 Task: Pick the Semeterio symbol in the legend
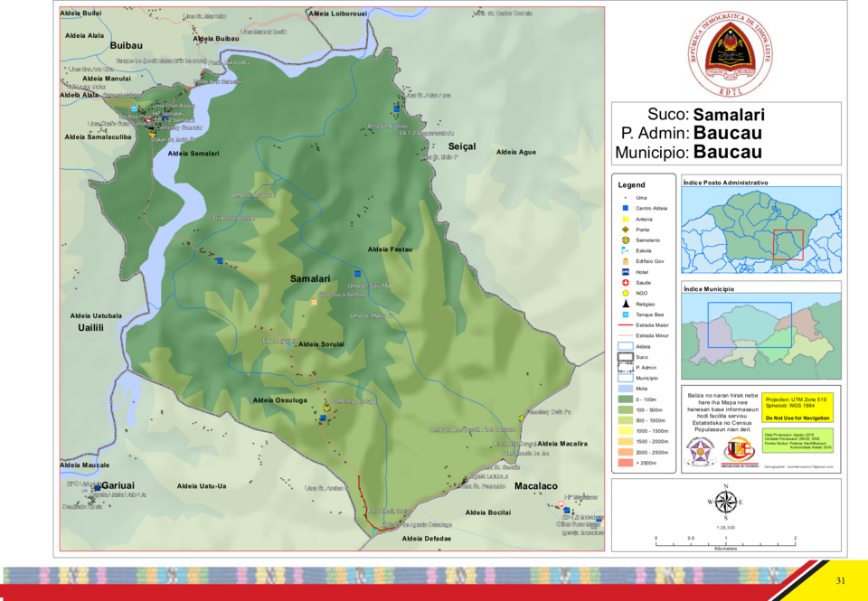626,240
